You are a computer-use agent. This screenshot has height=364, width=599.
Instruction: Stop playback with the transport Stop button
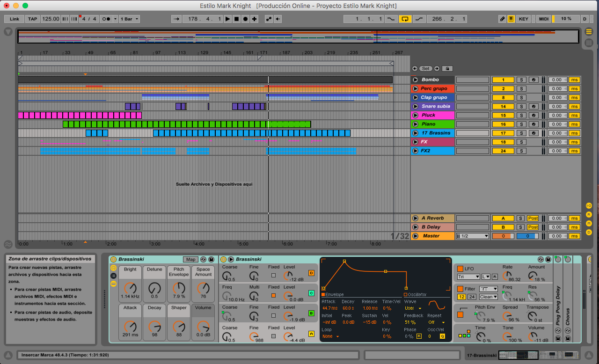pyautogui.click(x=236, y=19)
